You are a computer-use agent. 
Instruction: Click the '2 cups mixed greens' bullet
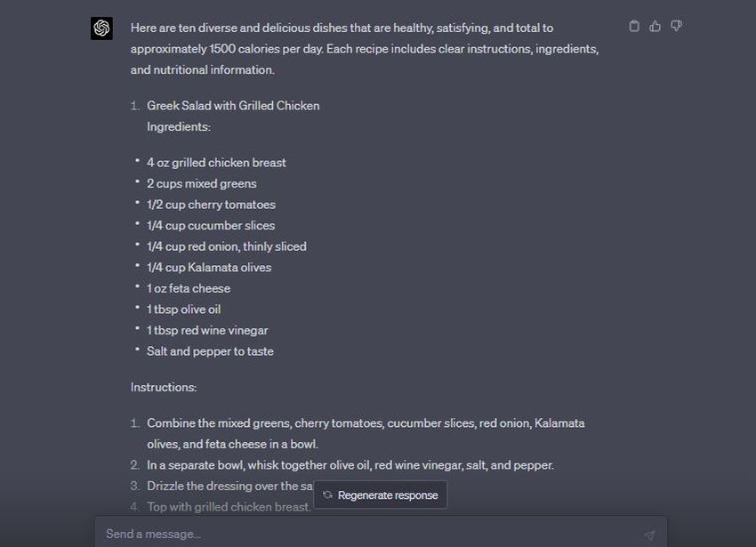click(x=202, y=184)
